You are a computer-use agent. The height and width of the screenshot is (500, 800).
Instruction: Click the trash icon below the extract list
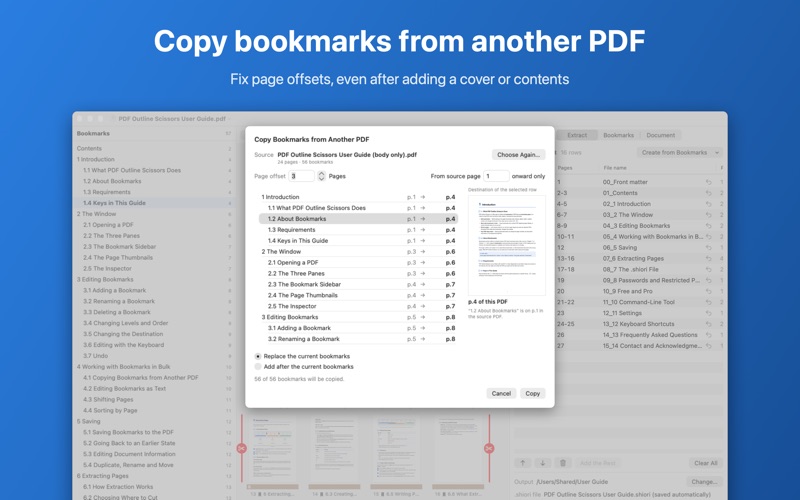pos(563,463)
